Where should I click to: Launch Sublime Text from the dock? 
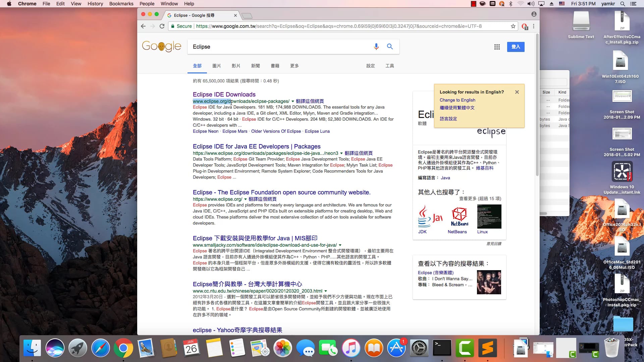tap(487, 348)
